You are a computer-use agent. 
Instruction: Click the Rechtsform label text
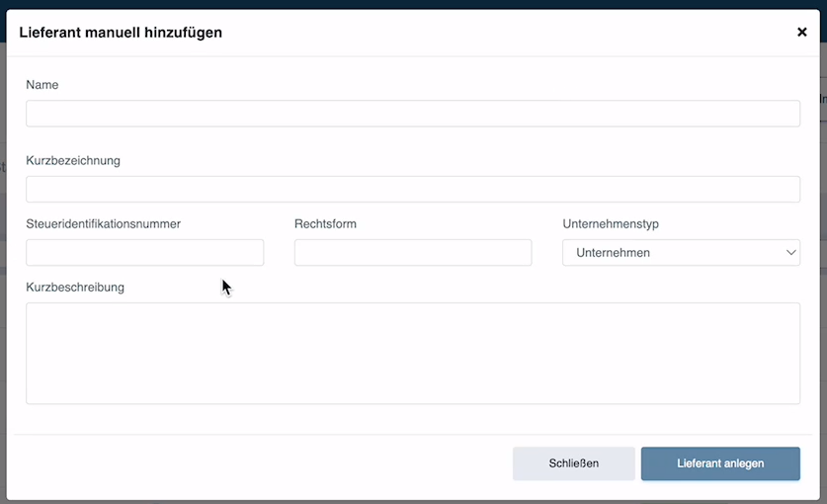pyautogui.click(x=325, y=223)
